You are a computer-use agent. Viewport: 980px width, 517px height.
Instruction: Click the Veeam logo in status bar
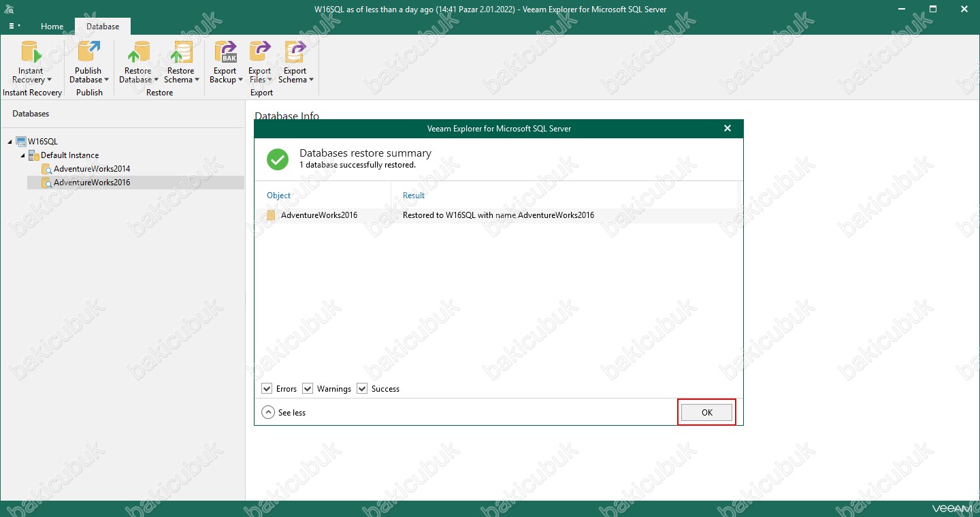pos(950,508)
